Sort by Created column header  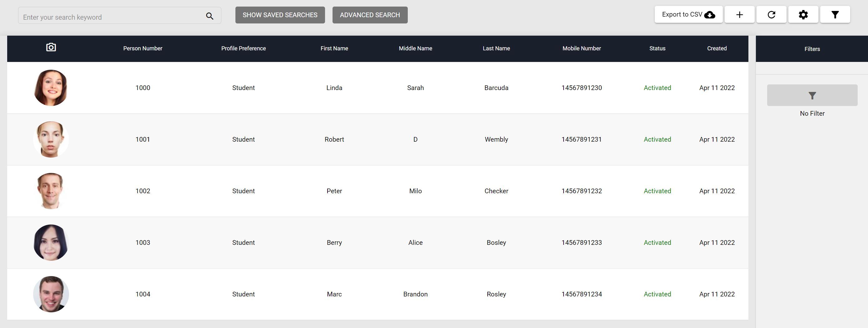[717, 48]
